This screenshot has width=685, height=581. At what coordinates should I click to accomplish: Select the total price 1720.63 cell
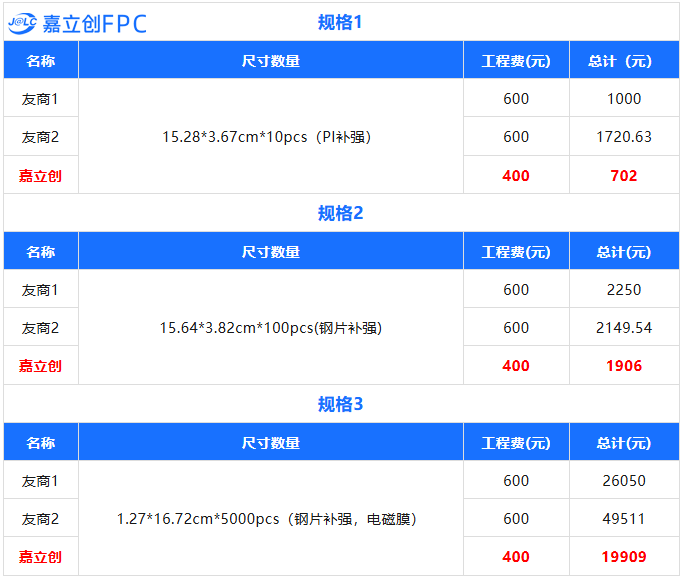coord(624,137)
